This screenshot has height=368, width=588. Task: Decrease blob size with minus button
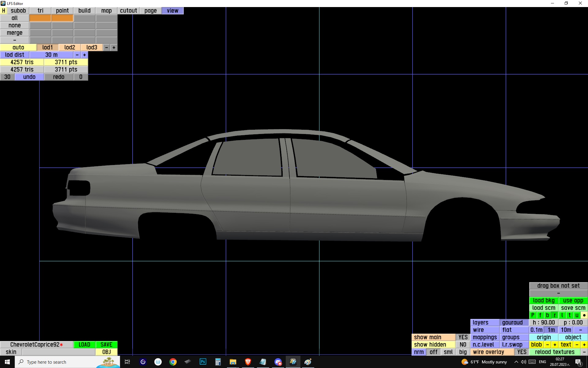(x=547, y=344)
